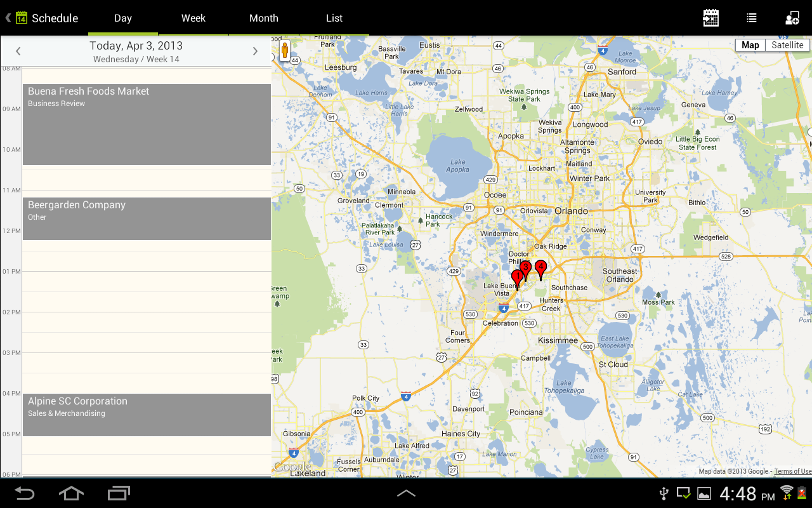Tap the Davenport label on the map
The height and width of the screenshot is (508, 812).
coord(468,409)
